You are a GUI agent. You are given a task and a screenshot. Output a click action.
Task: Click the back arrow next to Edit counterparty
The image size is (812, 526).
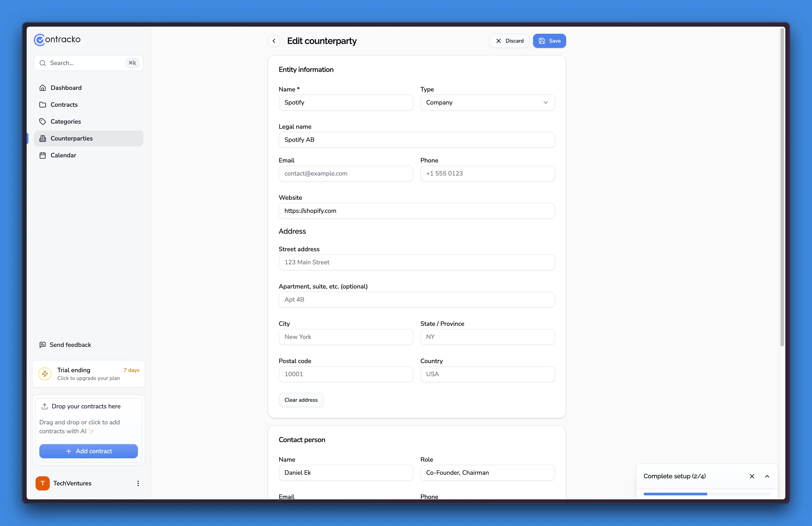click(274, 41)
